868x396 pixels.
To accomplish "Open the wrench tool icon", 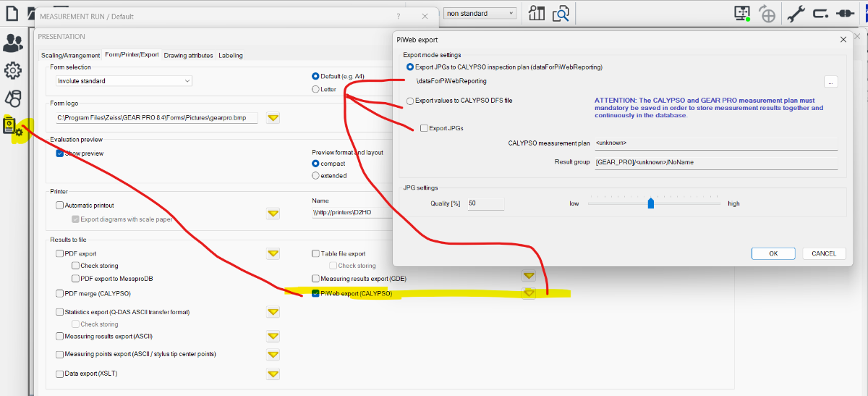I will (796, 13).
